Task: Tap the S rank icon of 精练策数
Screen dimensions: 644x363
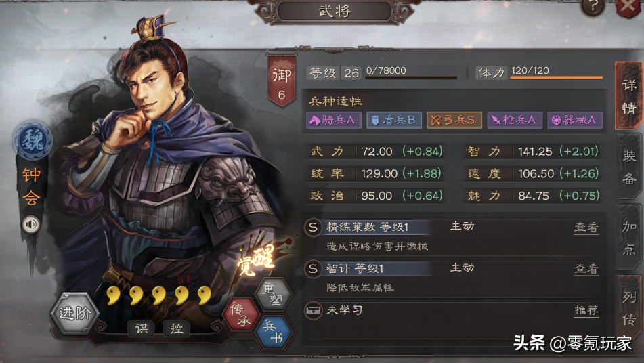Action: point(313,227)
